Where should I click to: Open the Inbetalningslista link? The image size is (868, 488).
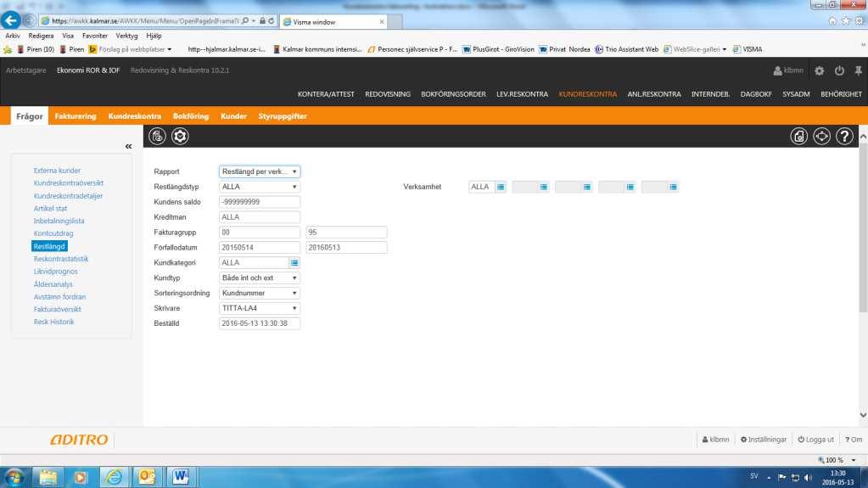[x=59, y=221]
